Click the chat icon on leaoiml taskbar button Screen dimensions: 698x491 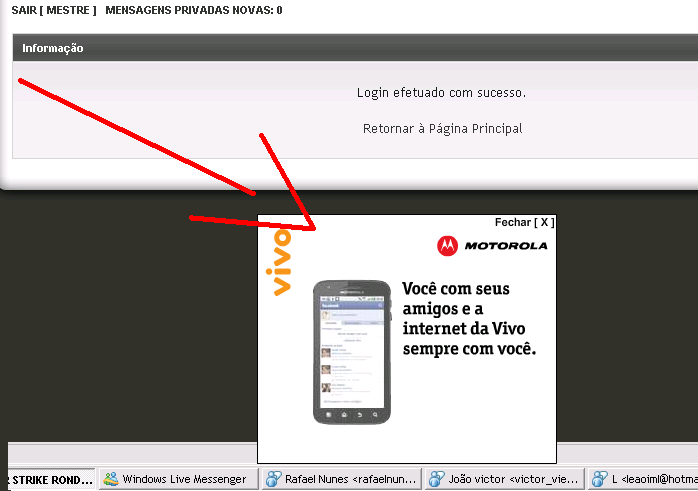point(600,480)
